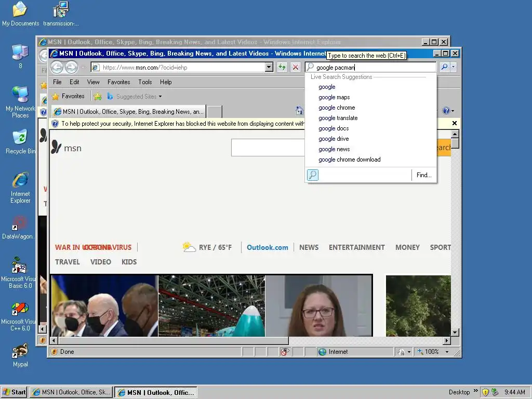The image size is (532, 399).
Task: Dismiss the security information bar
Action: pos(455,124)
